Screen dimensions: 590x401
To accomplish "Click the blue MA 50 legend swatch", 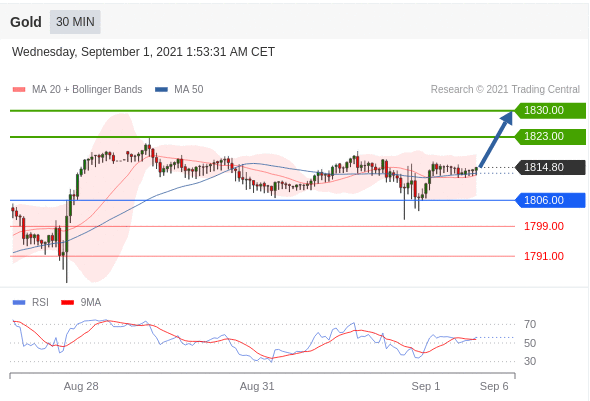I will click(x=161, y=90).
